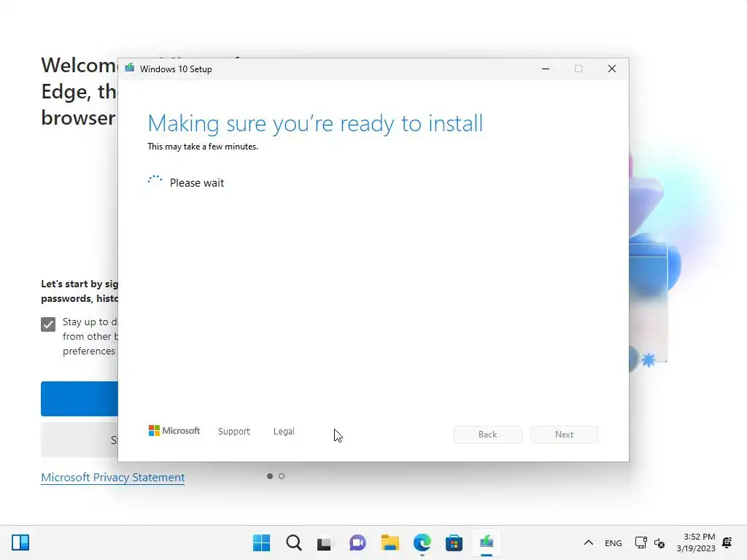Switch to Microsoft Edge on taskbar

click(422, 542)
